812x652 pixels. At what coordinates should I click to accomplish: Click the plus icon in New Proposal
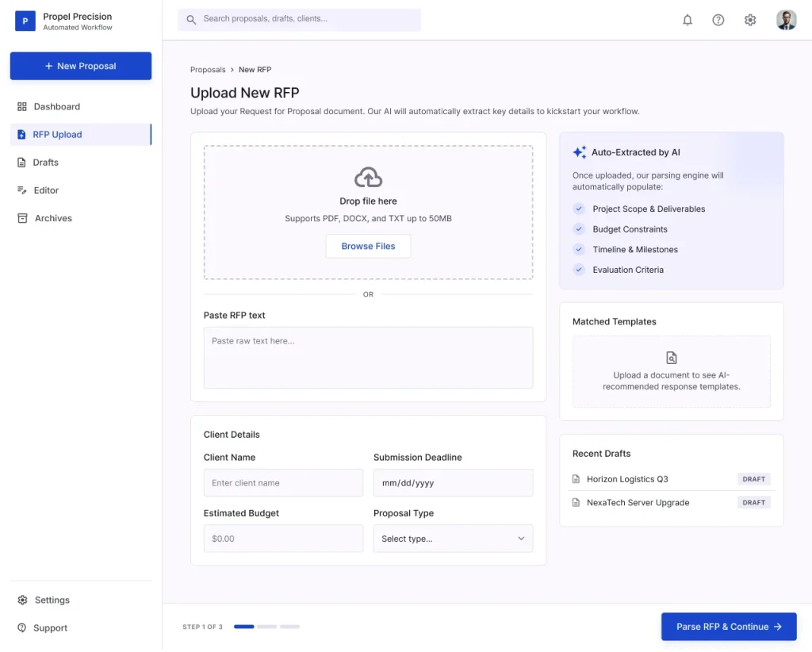pyautogui.click(x=48, y=66)
